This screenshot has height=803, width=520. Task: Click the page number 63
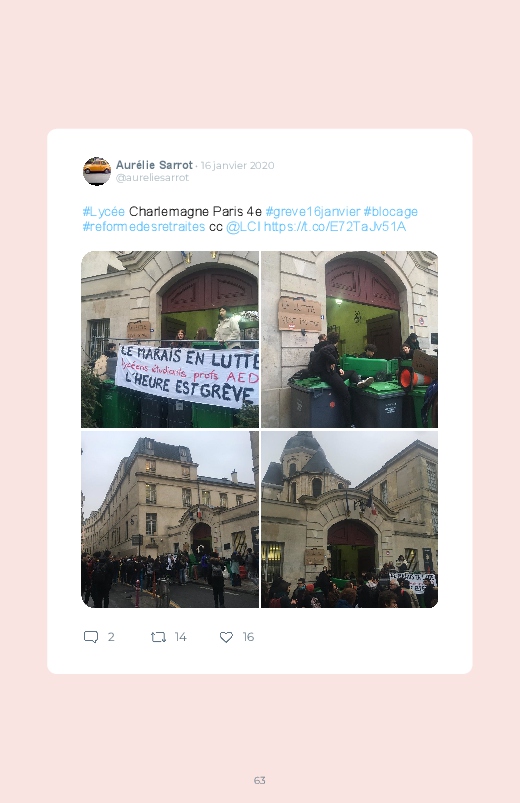pyautogui.click(x=260, y=780)
